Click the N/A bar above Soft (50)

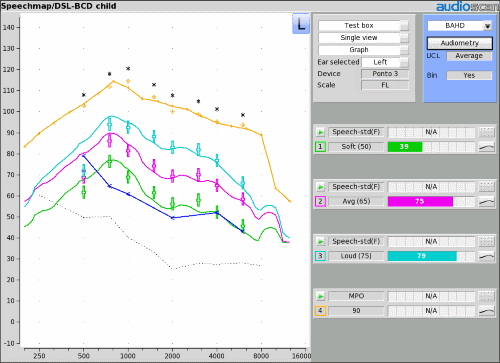pyautogui.click(x=431, y=132)
